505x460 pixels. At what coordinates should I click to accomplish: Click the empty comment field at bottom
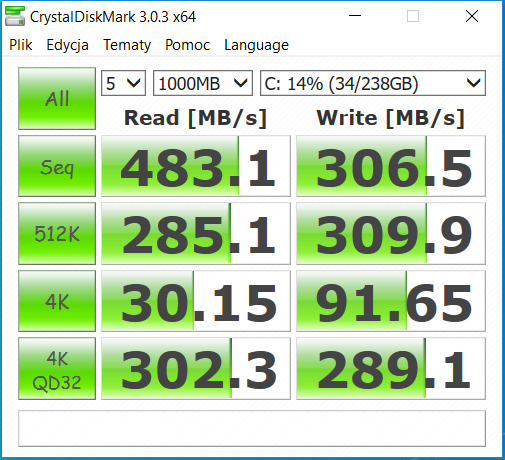point(252,428)
